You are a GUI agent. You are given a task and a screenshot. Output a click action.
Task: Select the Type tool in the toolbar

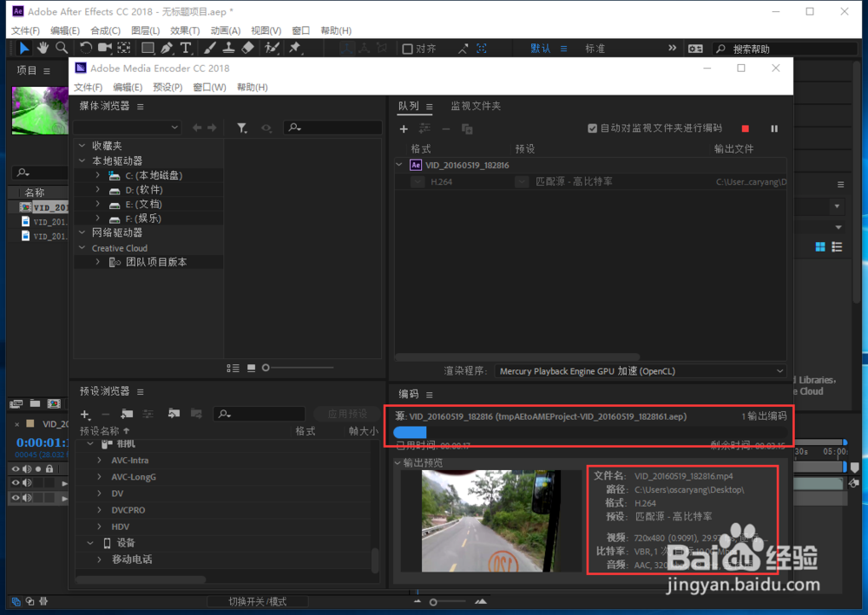pyautogui.click(x=186, y=49)
